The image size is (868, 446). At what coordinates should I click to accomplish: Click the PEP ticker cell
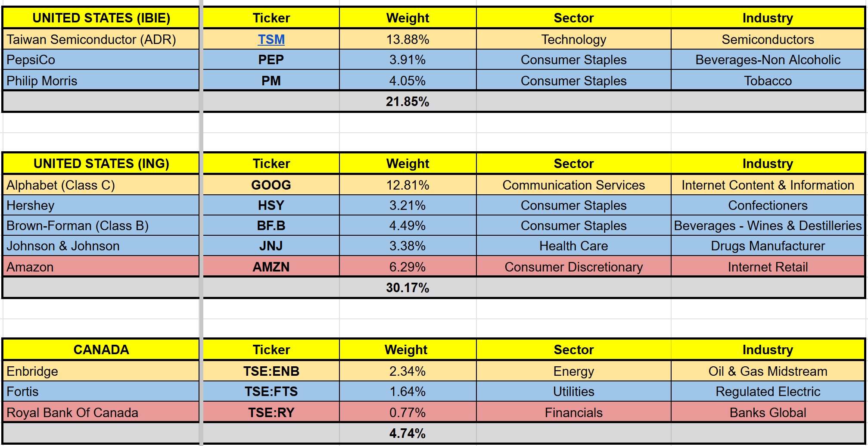pos(271,60)
